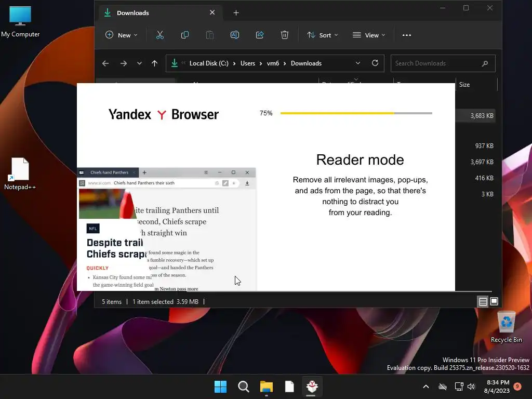Click Local Disk (C:) in the address bar
The width and height of the screenshot is (532, 399).
click(x=209, y=63)
